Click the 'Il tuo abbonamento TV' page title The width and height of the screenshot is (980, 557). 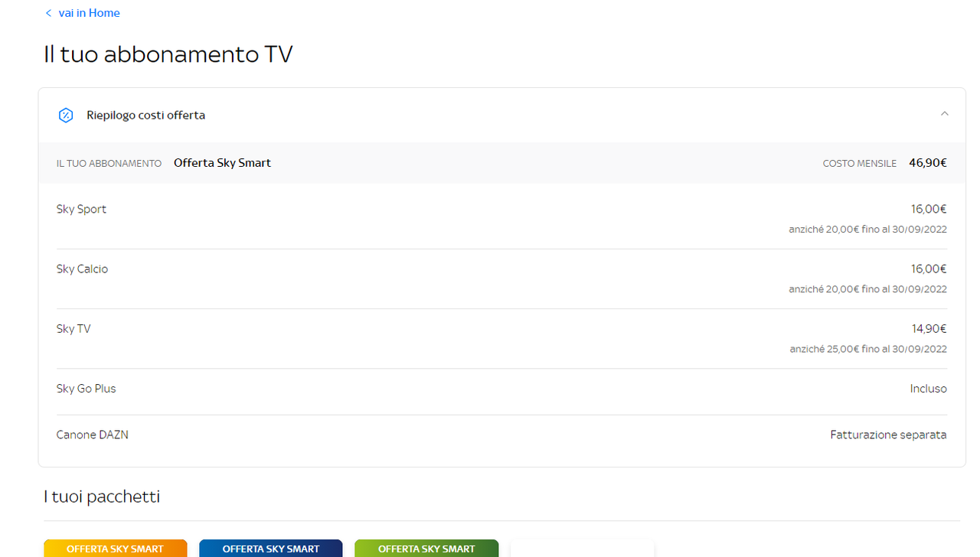pyautogui.click(x=168, y=54)
